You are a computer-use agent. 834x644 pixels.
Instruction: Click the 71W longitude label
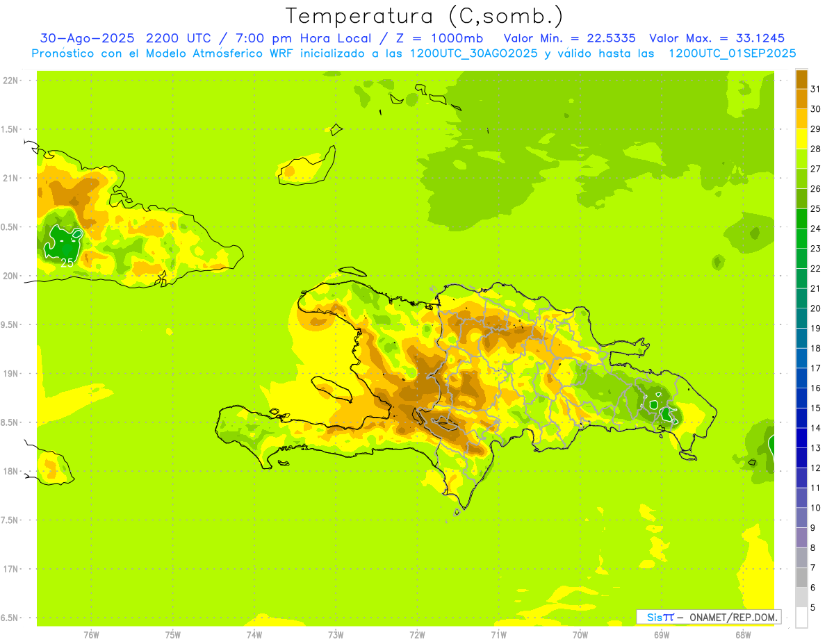pyautogui.click(x=498, y=635)
